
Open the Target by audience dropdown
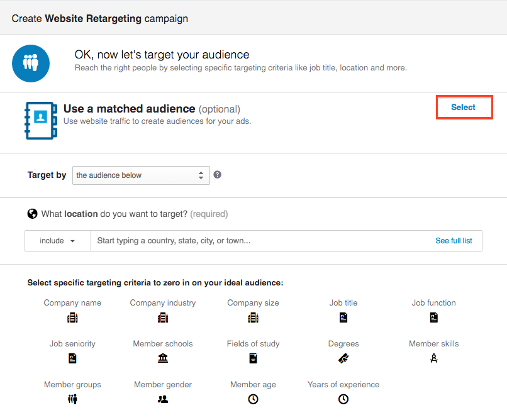(x=141, y=175)
